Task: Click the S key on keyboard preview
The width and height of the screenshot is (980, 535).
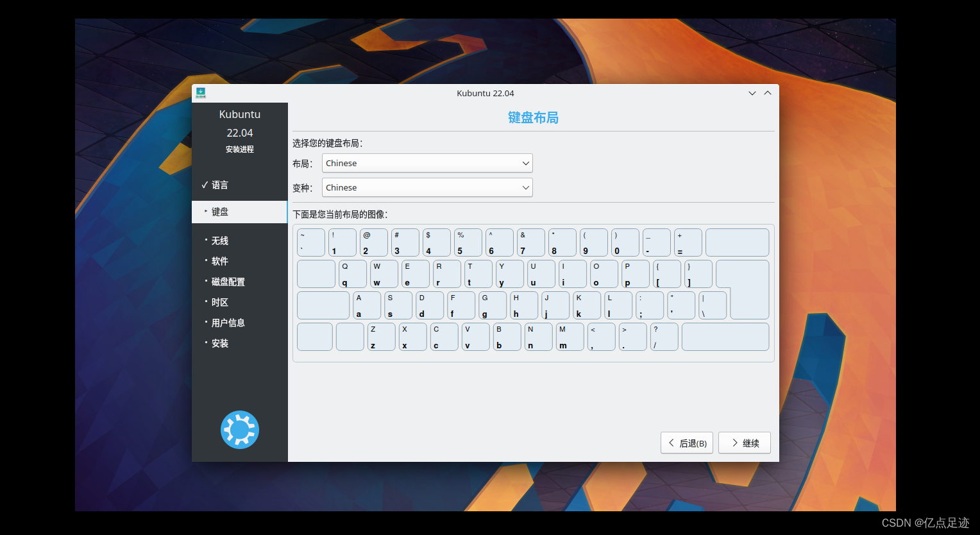Action: coord(398,305)
